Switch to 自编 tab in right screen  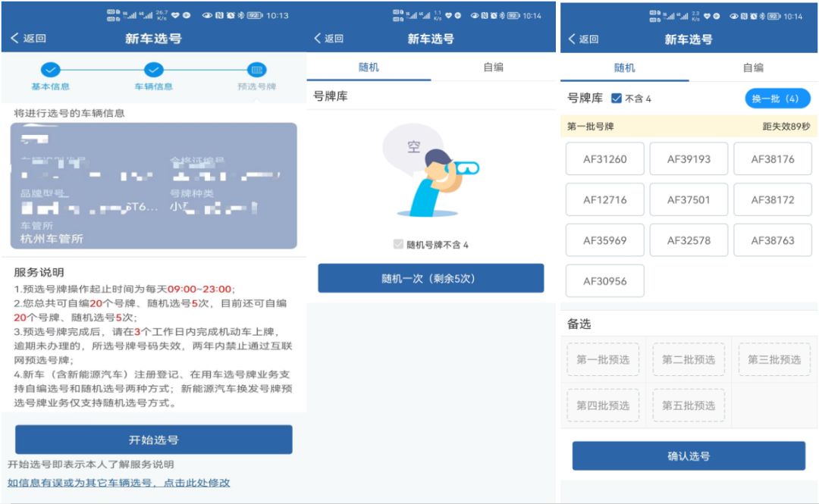point(753,68)
